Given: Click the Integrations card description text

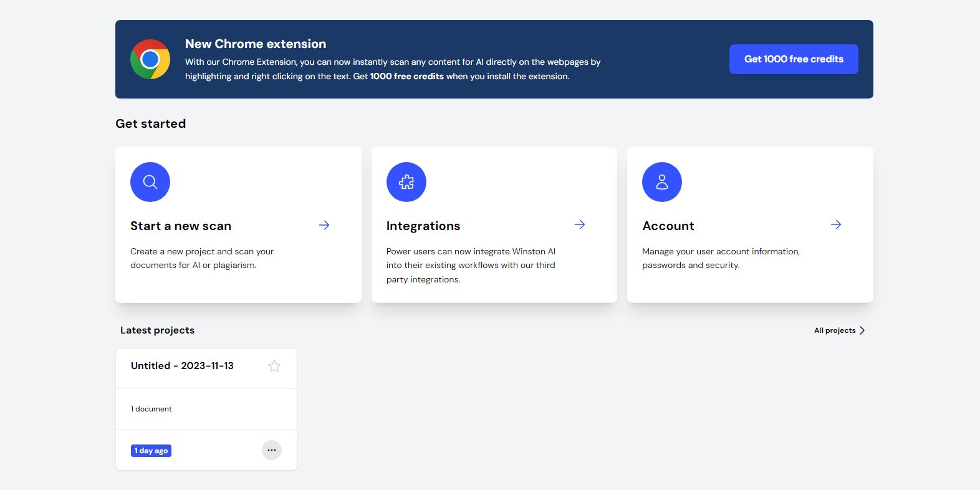Looking at the screenshot, I should tap(471, 266).
